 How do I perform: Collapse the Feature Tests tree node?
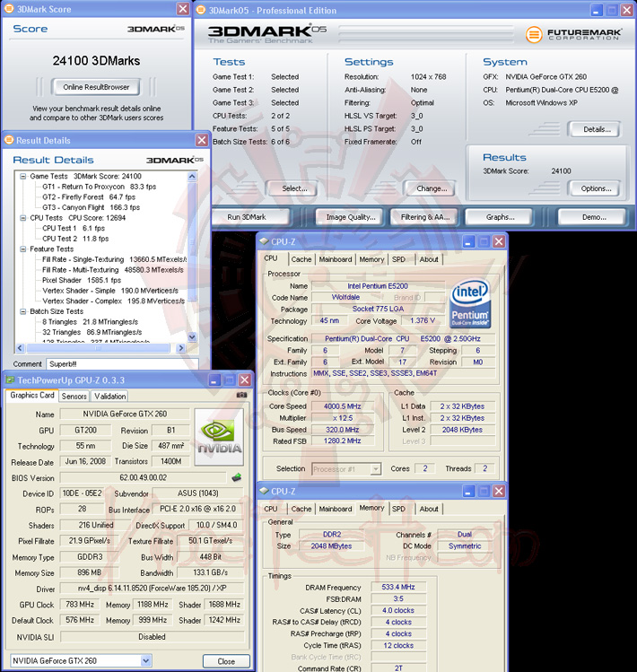pos(23,249)
